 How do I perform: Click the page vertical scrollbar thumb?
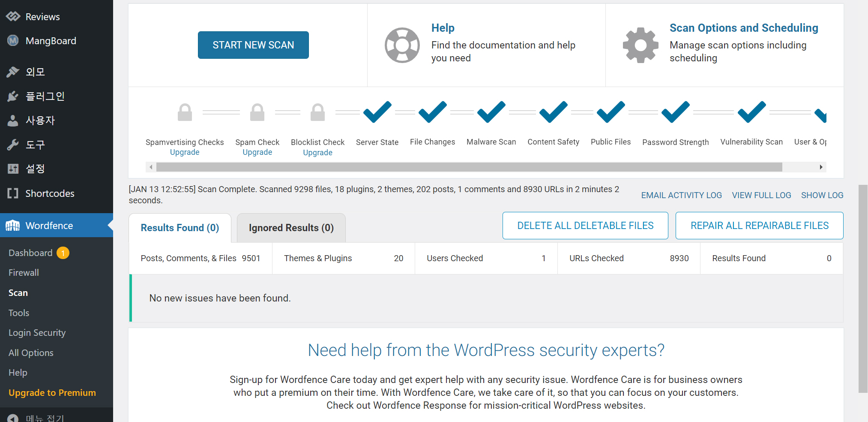pyautogui.click(x=863, y=289)
